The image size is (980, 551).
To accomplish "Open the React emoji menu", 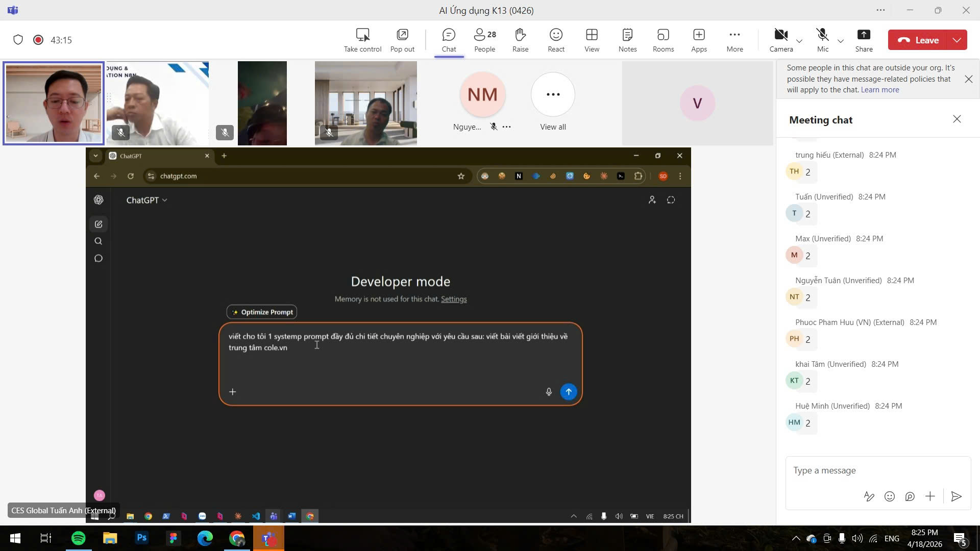I will click(556, 40).
